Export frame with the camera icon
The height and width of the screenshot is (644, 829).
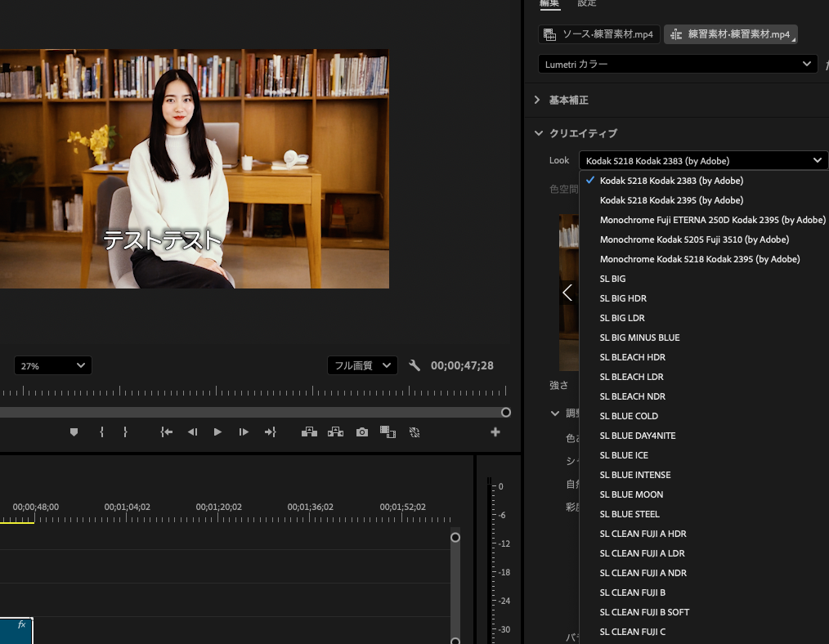point(362,432)
